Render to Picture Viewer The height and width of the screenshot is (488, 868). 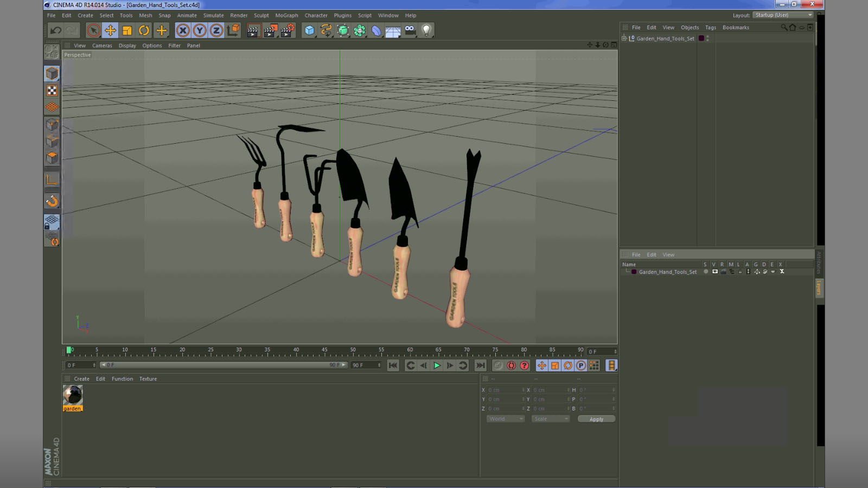point(270,30)
